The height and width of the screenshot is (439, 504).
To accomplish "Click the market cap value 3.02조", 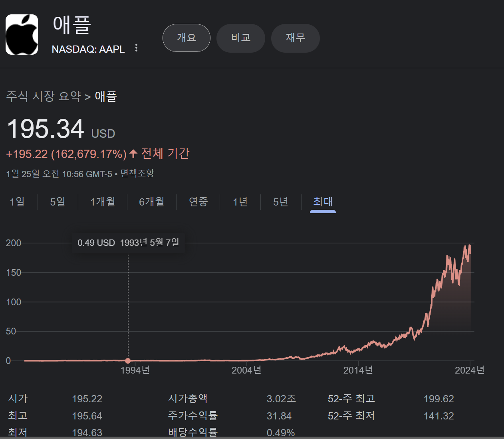I will click(x=282, y=398).
